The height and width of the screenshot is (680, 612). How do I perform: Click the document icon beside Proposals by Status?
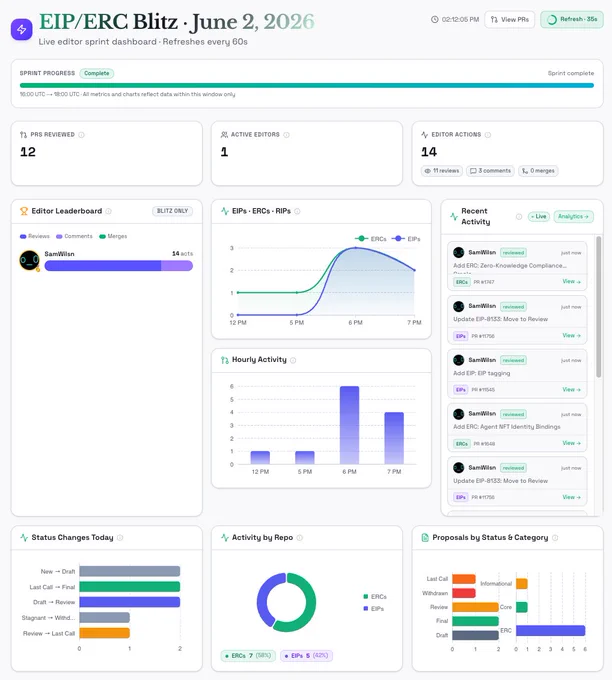[x=425, y=538]
